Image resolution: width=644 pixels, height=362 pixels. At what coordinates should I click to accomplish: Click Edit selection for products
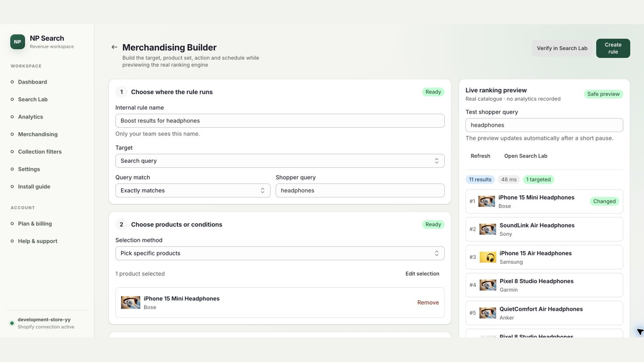[422, 274]
